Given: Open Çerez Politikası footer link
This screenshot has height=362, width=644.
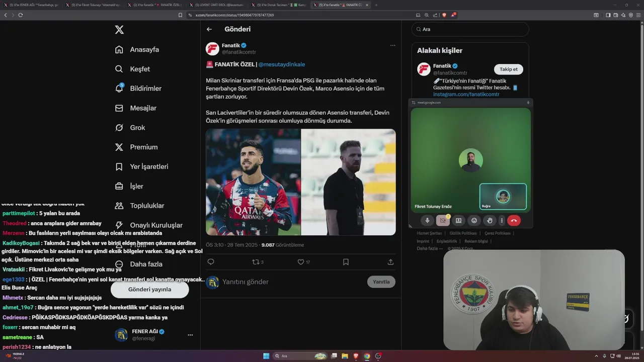Looking at the screenshot, I should (498, 233).
